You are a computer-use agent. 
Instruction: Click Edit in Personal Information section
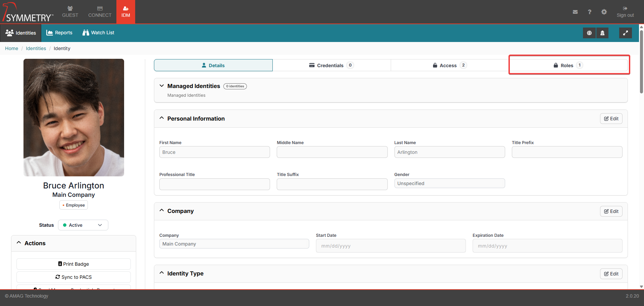point(611,119)
